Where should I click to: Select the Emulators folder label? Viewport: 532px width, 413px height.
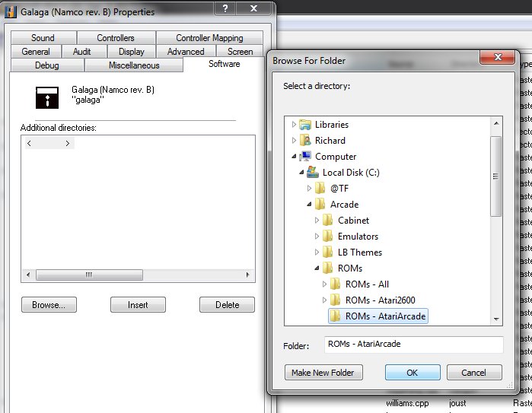pos(358,237)
